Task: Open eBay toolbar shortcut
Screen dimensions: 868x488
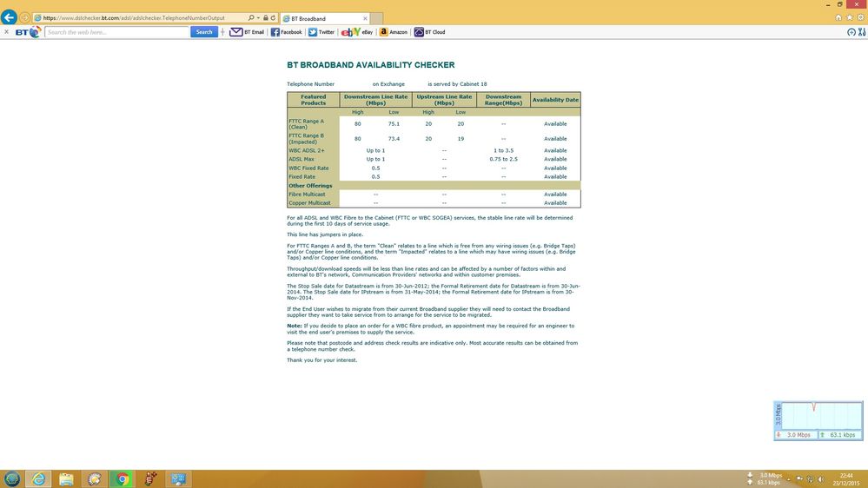Action: (357, 32)
